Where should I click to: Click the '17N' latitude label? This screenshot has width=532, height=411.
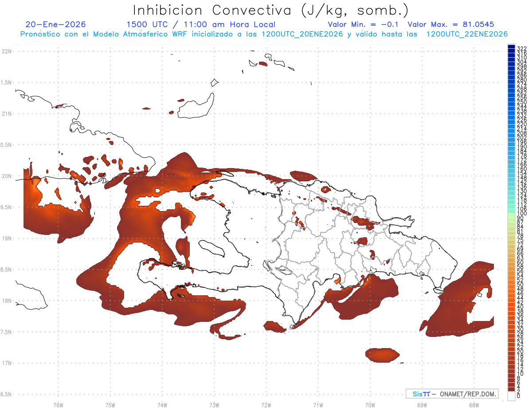pos(7,363)
